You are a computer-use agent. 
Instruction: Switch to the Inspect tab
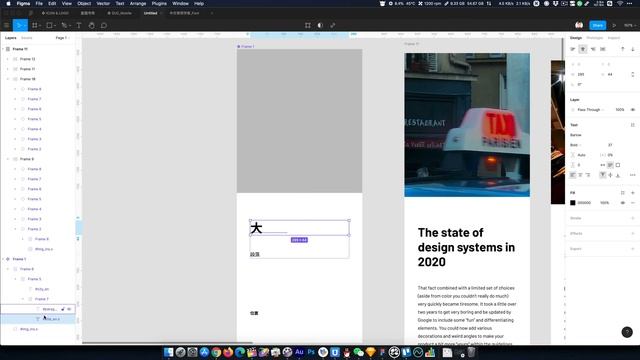[613, 38]
